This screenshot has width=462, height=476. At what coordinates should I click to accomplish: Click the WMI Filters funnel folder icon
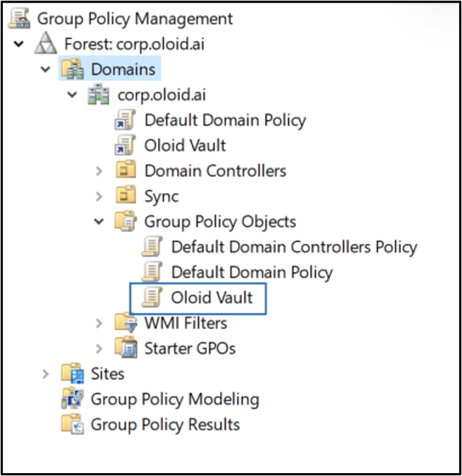click(126, 322)
